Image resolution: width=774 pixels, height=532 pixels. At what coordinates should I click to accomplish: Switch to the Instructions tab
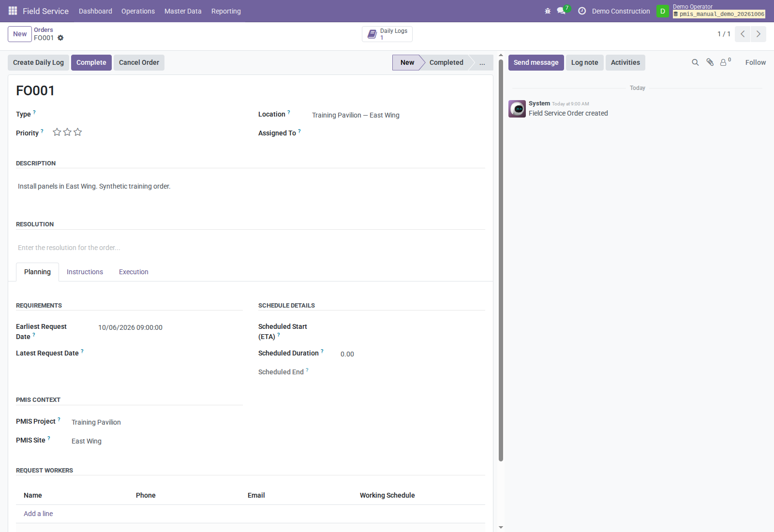85,272
